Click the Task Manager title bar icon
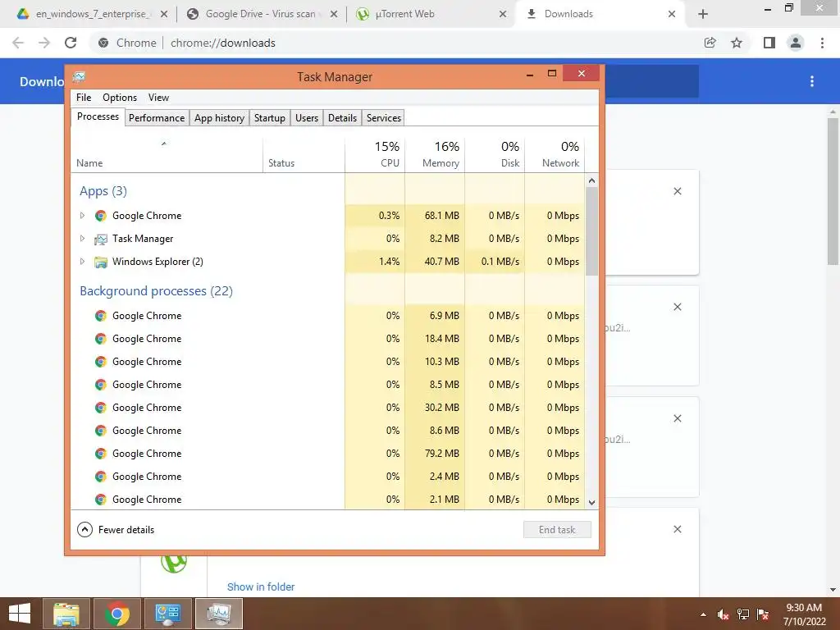The width and height of the screenshot is (840, 630). point(79,76)
